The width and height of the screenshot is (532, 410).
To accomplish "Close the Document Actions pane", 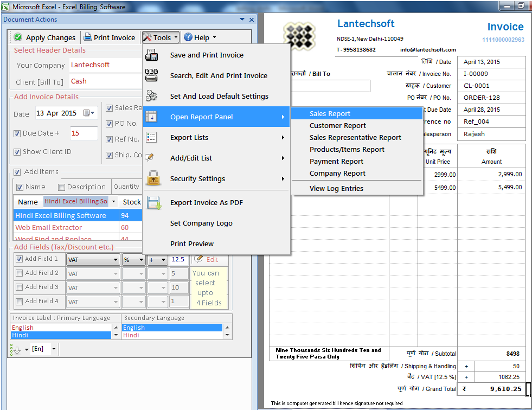I will pos(252,20).
